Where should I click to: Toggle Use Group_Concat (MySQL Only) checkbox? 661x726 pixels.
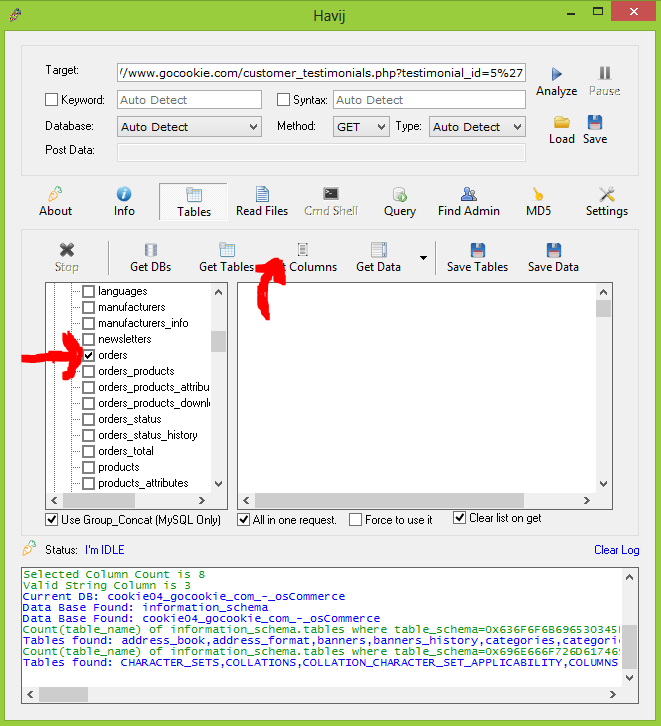(x=51, y=520)
